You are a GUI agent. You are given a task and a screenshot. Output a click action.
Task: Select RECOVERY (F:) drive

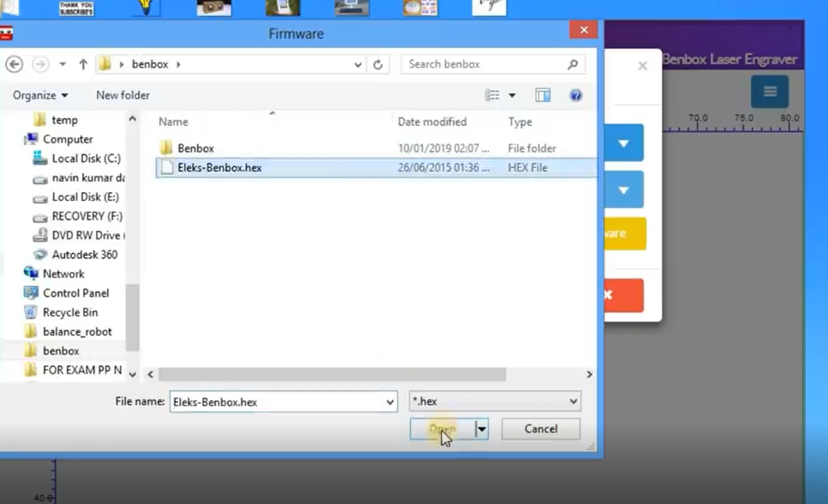pos(87,216)
